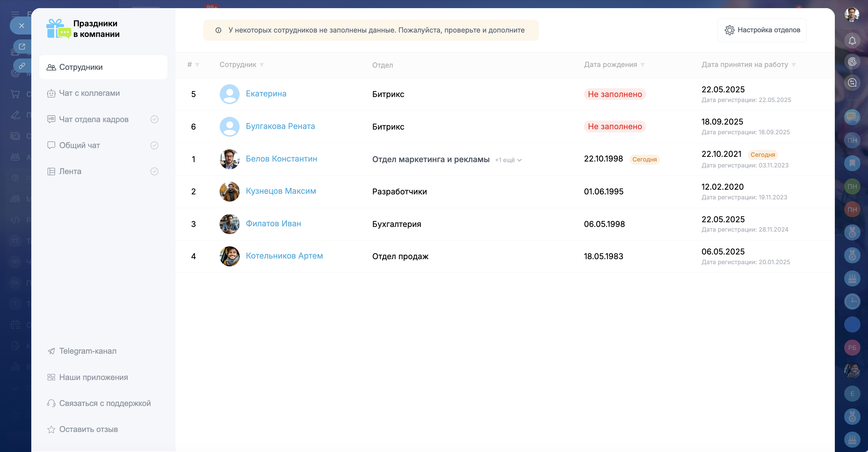868x452 pixels.
Task: Click the info icon in warning banner
Action: coord(218,30)
